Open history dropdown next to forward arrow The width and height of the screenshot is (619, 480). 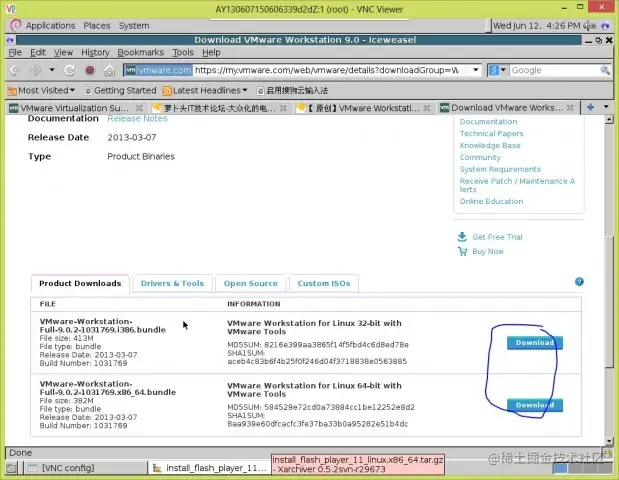[x=52, y=70]
